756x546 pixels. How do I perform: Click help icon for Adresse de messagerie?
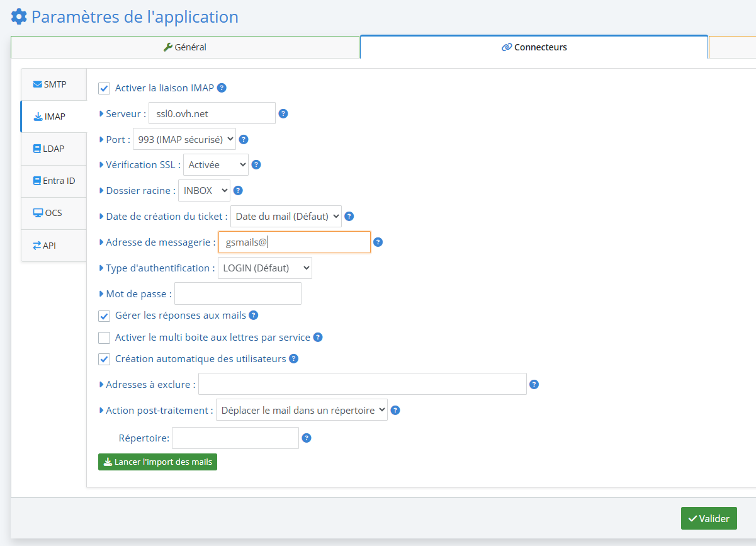point(378,242)
